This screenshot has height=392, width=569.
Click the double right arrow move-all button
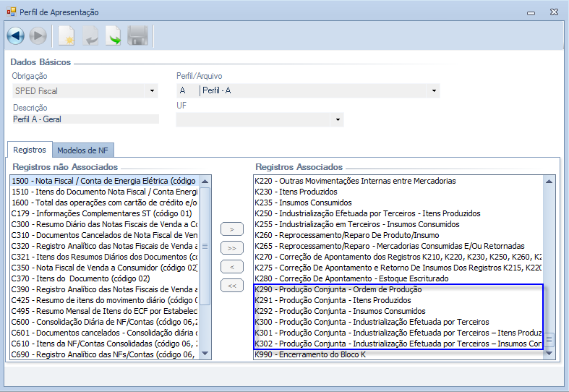coord(231,248)
